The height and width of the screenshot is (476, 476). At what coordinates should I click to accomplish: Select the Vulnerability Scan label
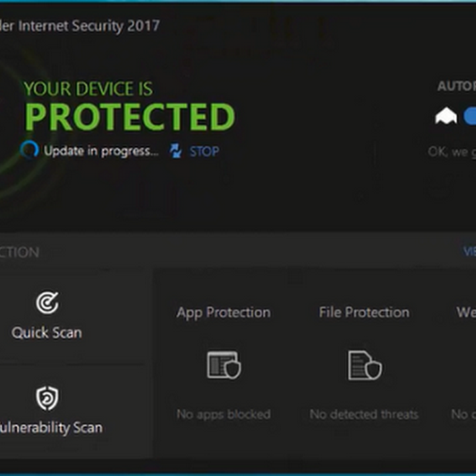click(52, 427)
